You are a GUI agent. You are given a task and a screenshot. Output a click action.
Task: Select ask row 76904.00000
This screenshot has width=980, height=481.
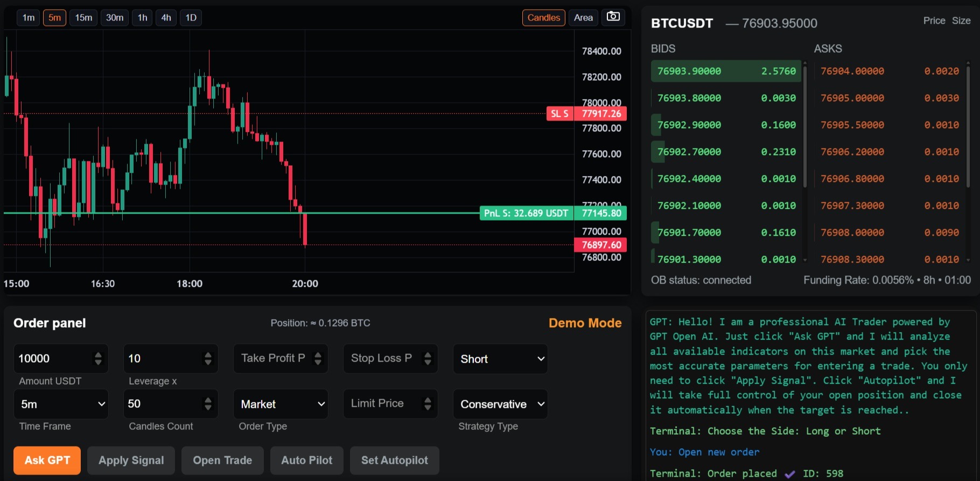[x=889, y=71]
